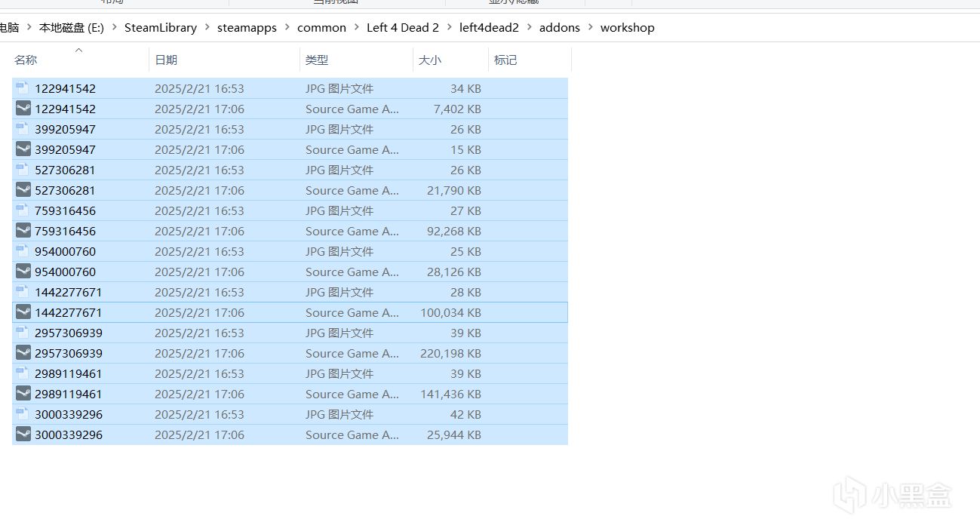Open the chevron dropdown after left4dead2
Screen dimensions: 980x528
[x=529, y=28]
